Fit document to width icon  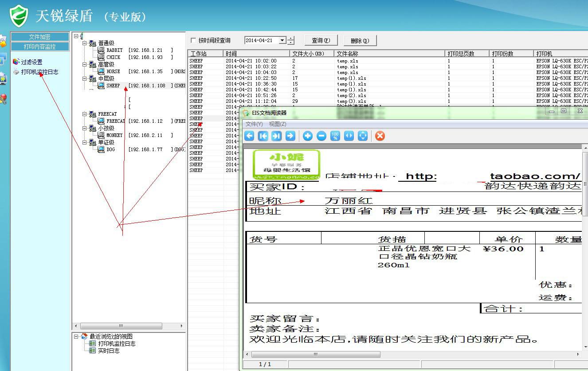[x=349, y=136]
